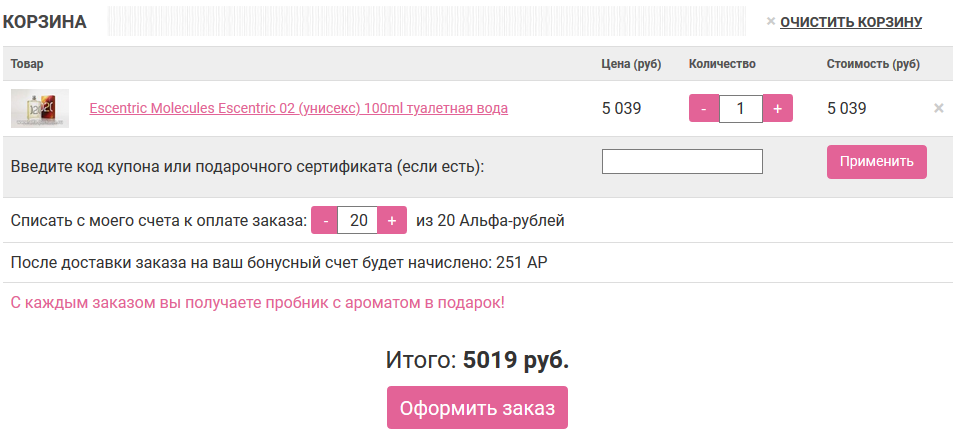The width and height of the screenshot is (957, 436).
Task: Select the Итого: 5019 руб. total text
Action: coord(477,360)
